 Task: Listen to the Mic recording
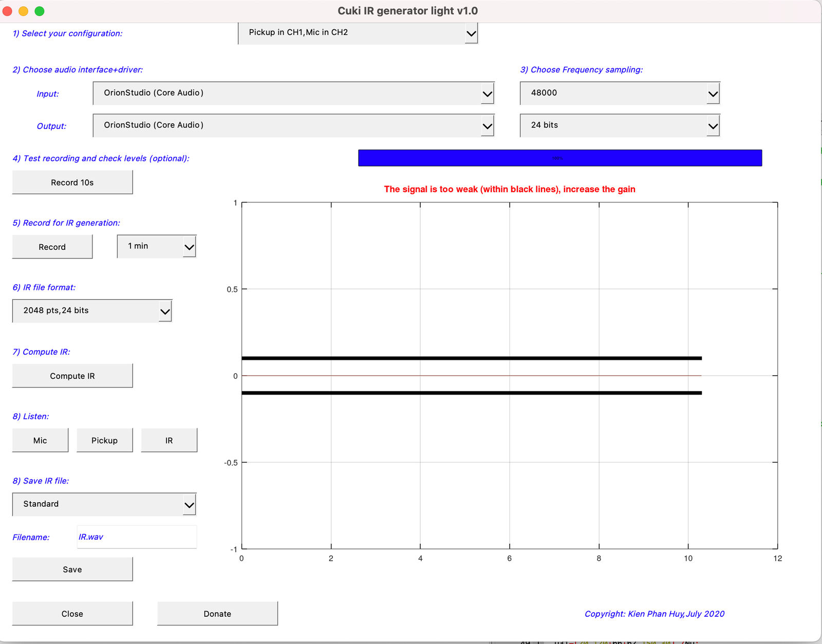(40, 440)
